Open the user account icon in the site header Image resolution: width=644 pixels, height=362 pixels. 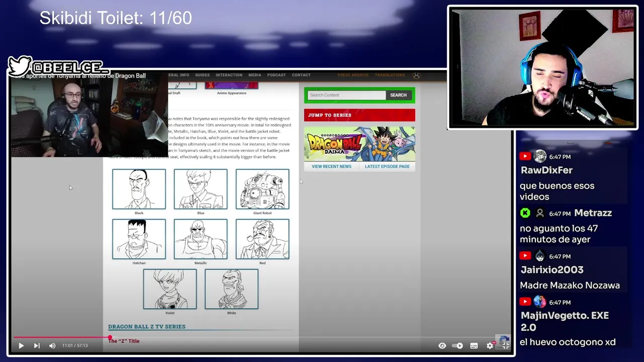click(416, 75)
